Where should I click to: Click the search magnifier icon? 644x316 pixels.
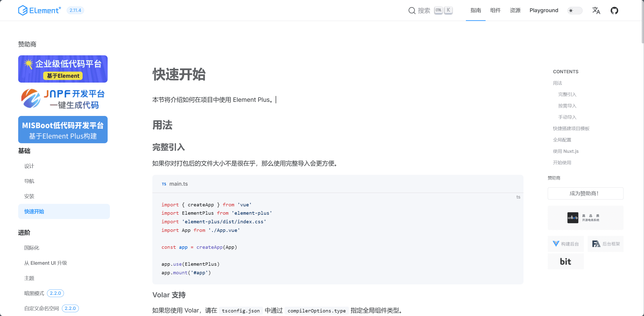point(412,10)
